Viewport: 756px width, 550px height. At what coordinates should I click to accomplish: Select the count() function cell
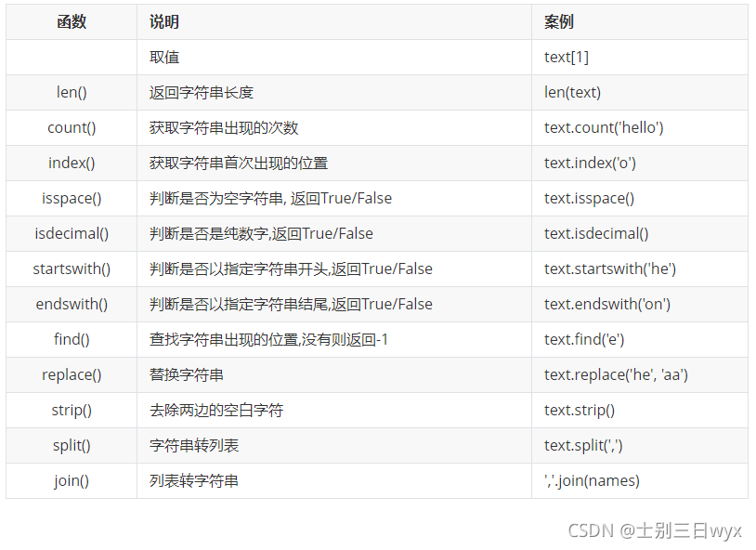(x=72, y=127)
